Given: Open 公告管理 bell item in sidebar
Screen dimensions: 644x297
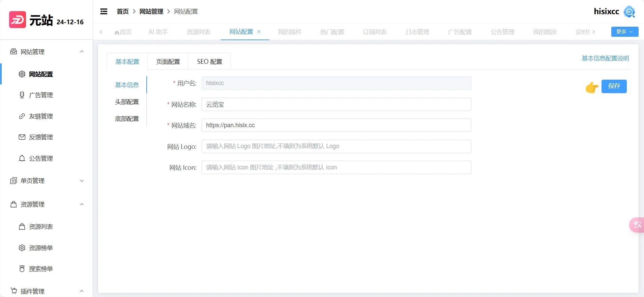Looking at the screenshot, I should pyautogui.click(x=41, y=159).
